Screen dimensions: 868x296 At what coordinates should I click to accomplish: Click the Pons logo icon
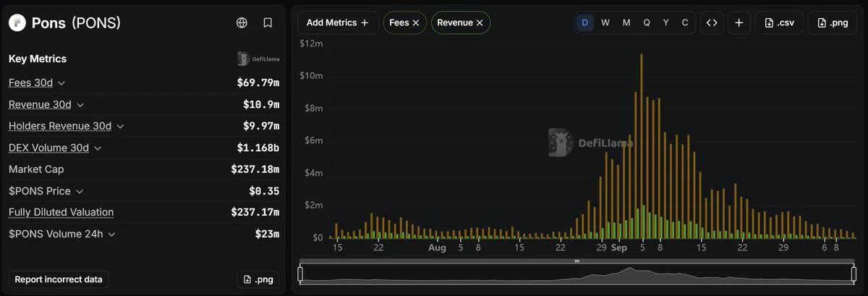[17, 23]
